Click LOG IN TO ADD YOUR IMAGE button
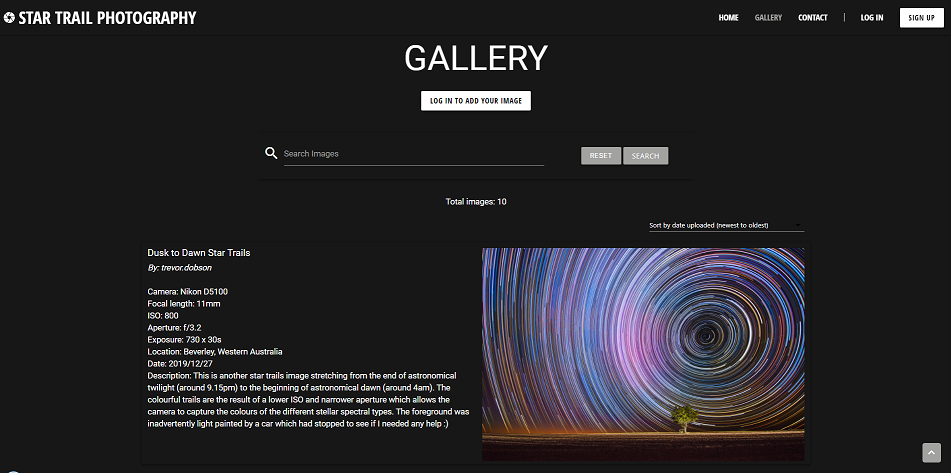Screen dimensions: 951x473 [476, 101]
